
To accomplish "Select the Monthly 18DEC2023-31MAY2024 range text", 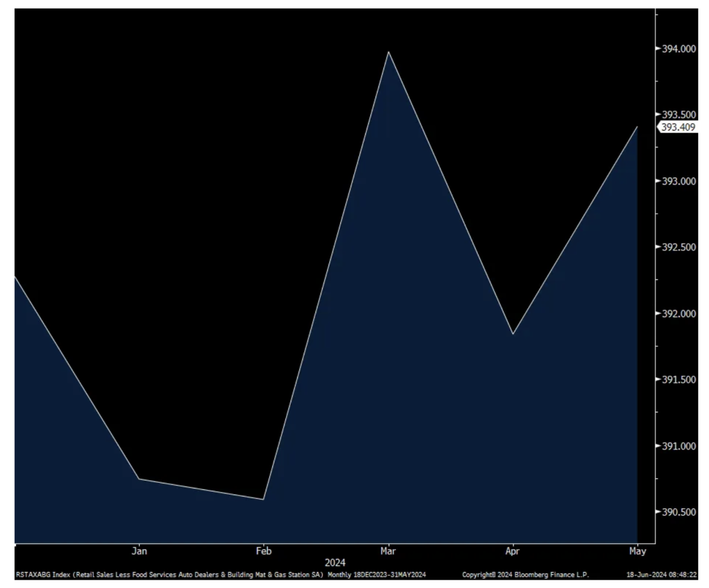I will (376, 575).
